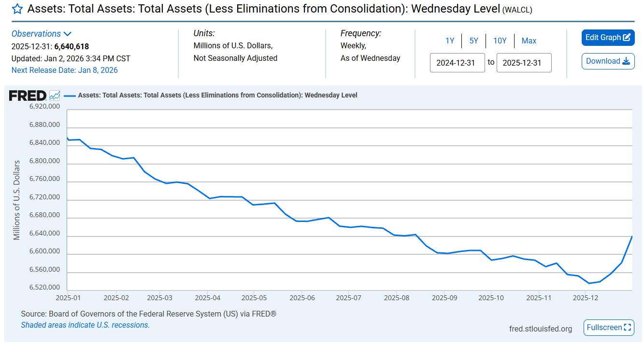Click the WALCL series ID in title
Viewport: 644px width, 346px height.
[x=517, y=10]
